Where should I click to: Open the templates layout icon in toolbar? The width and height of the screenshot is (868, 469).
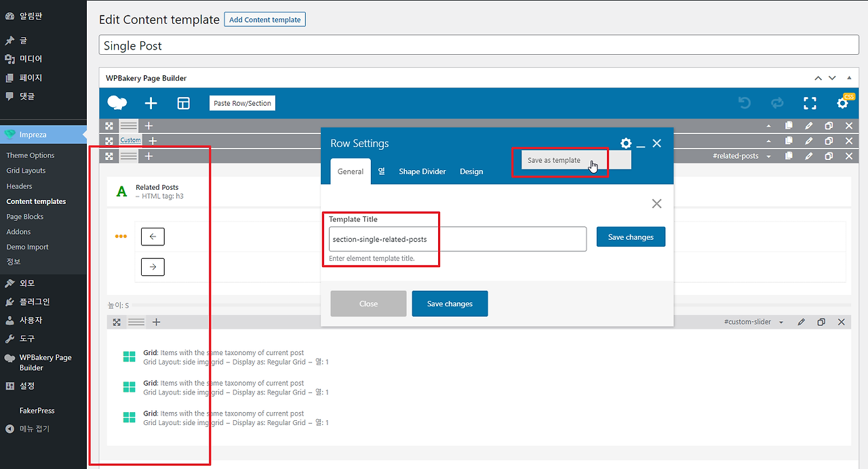[183, 103]
